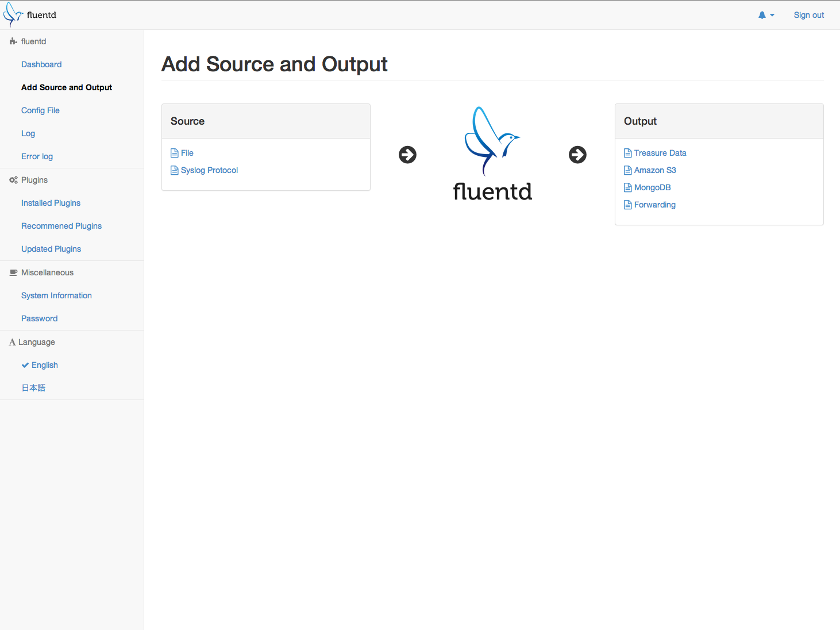This screenshot has width=840, height=630.
Task: Open the Dashboard page
Action: 41,64
